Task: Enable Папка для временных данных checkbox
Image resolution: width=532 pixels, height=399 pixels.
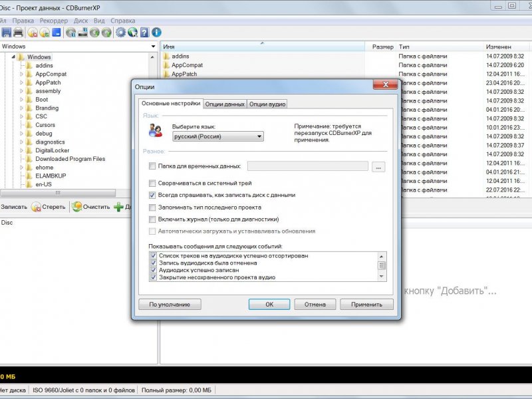Action: pos(152,166)
